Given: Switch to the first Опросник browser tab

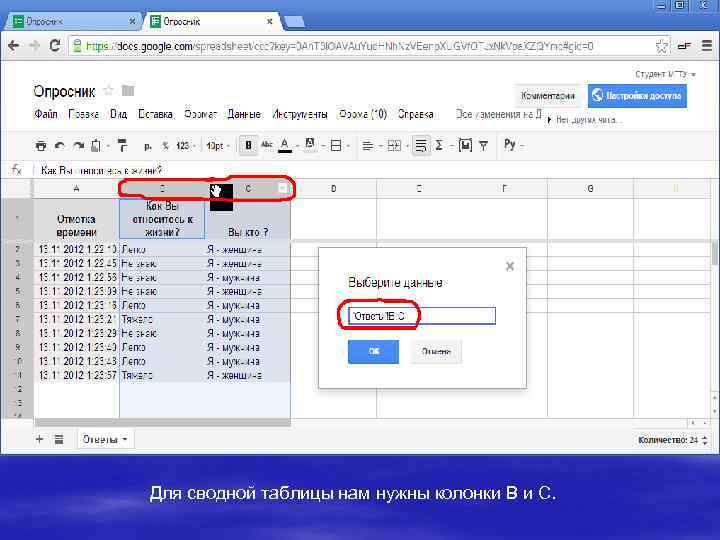Looking at the screenshot, I should [73, 21].
